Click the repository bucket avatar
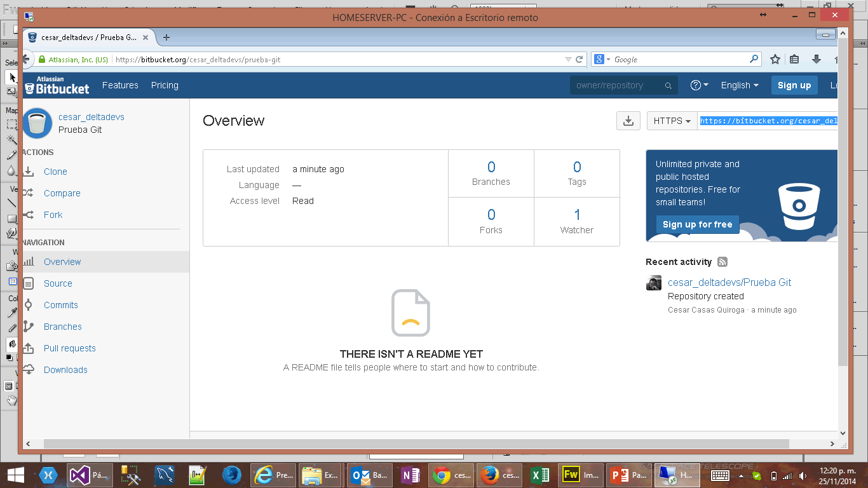This screenshot has width=868, height=488. (x=37, y=123)
